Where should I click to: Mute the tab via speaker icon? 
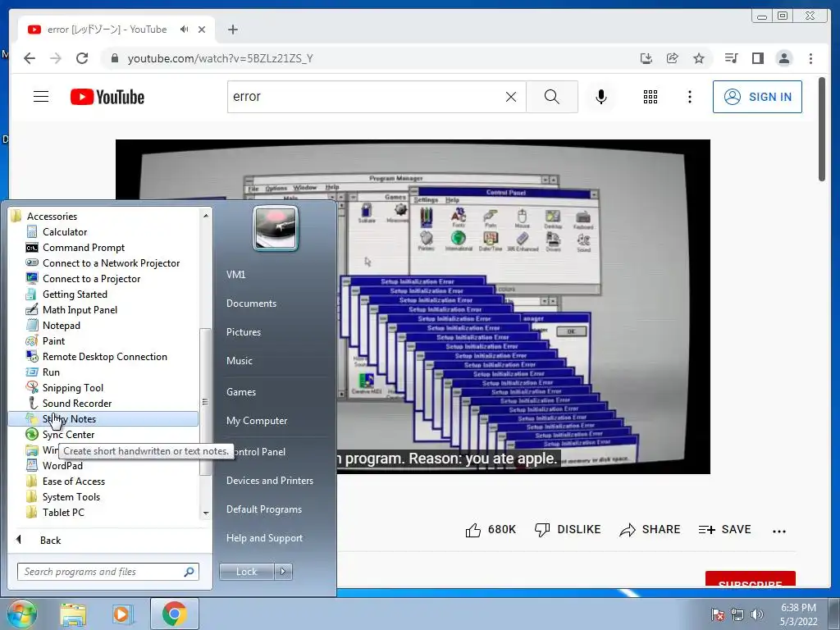(x=185, y=30)
